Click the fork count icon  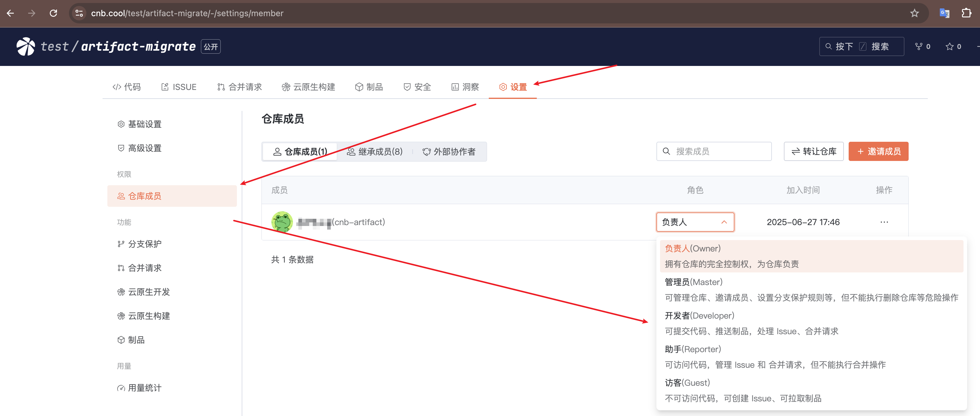(x=919, y=46)
